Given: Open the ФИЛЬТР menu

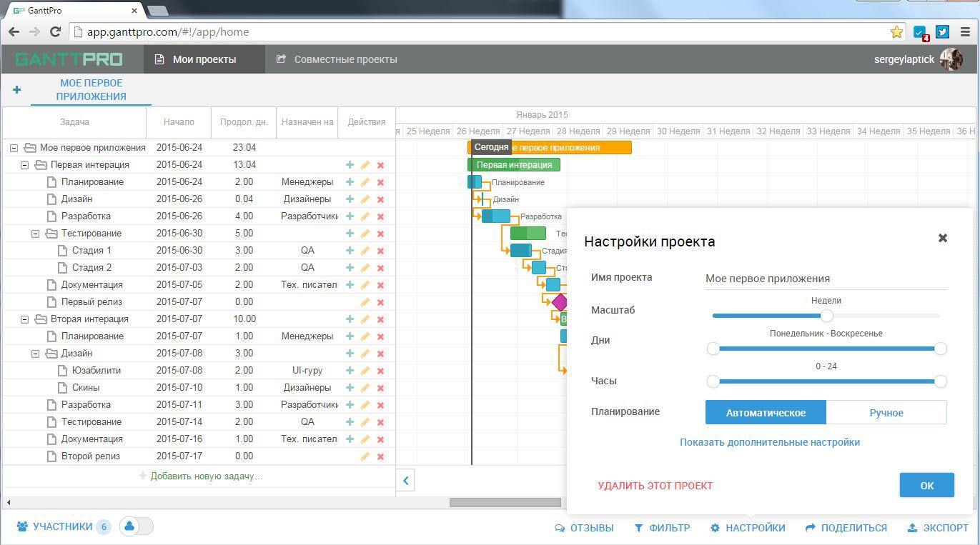Looking at the screenshot, I should point(662,528).
